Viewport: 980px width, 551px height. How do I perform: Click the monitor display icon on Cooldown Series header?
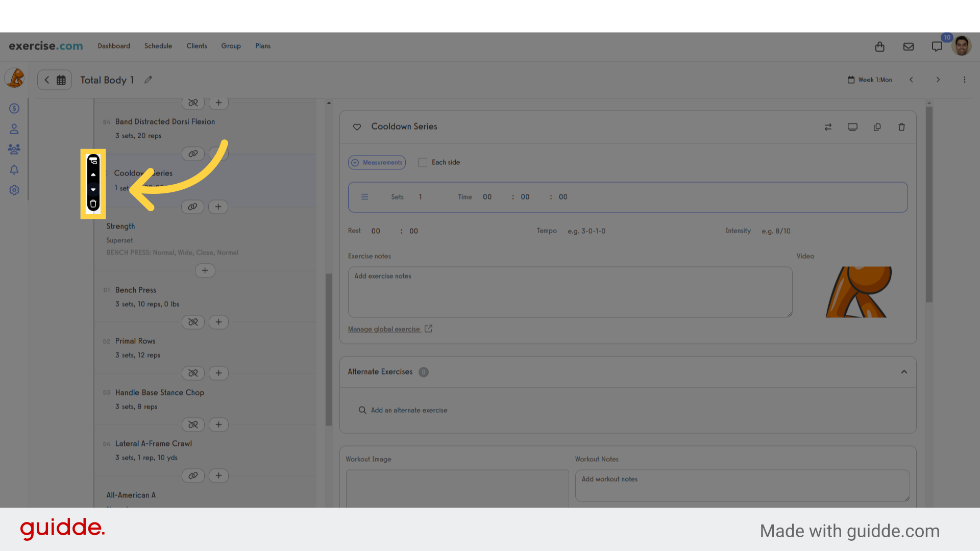(x=852, y=127)
